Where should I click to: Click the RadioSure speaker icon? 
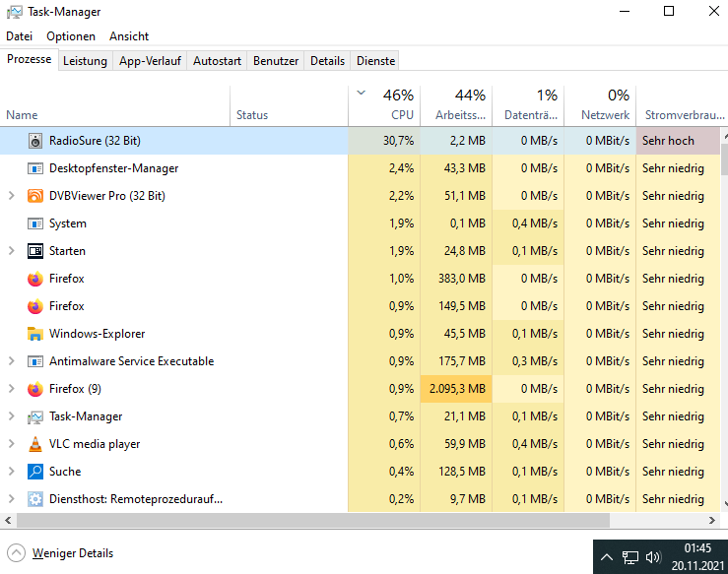pos(35,141)
